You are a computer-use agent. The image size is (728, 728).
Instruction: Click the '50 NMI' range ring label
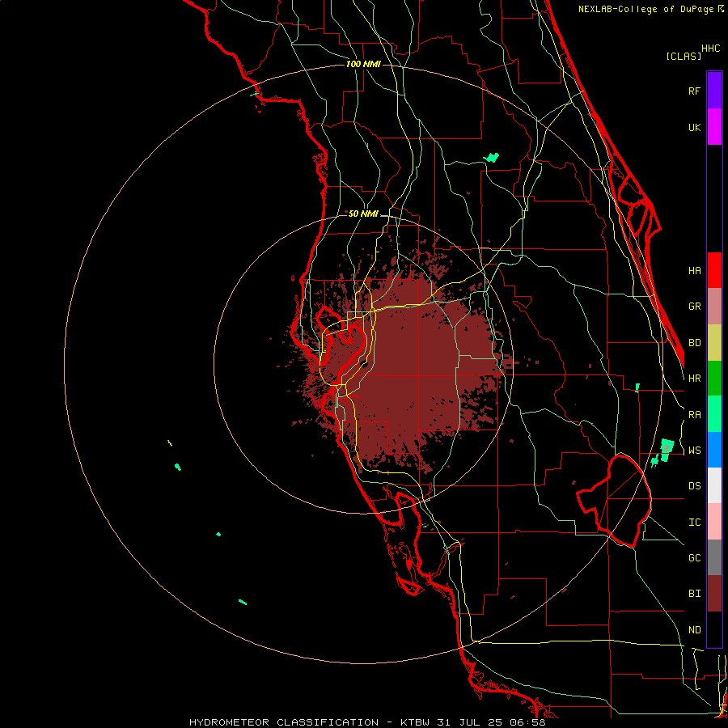363,214
